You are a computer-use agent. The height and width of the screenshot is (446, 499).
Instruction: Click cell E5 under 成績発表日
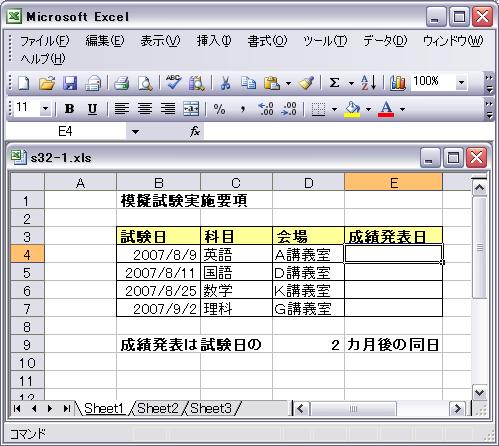pyautogui.click(x=393, y=273)
